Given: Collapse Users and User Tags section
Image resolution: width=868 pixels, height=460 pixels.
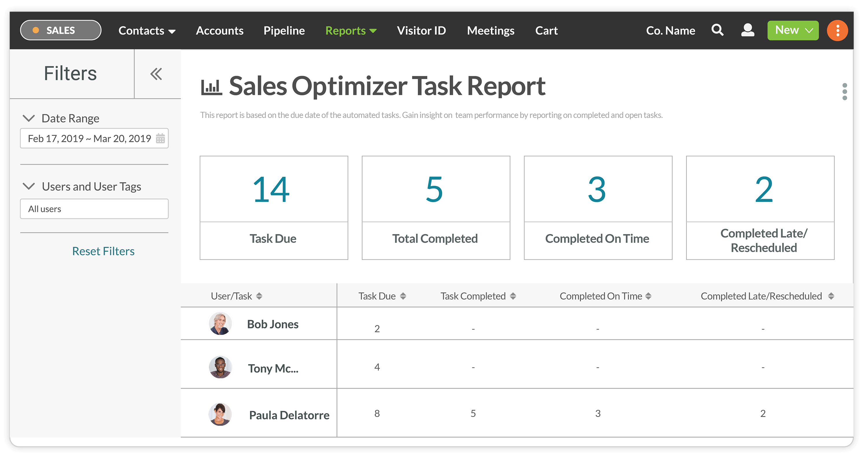Looking at the screenshot, I should [x=29, y=186].
